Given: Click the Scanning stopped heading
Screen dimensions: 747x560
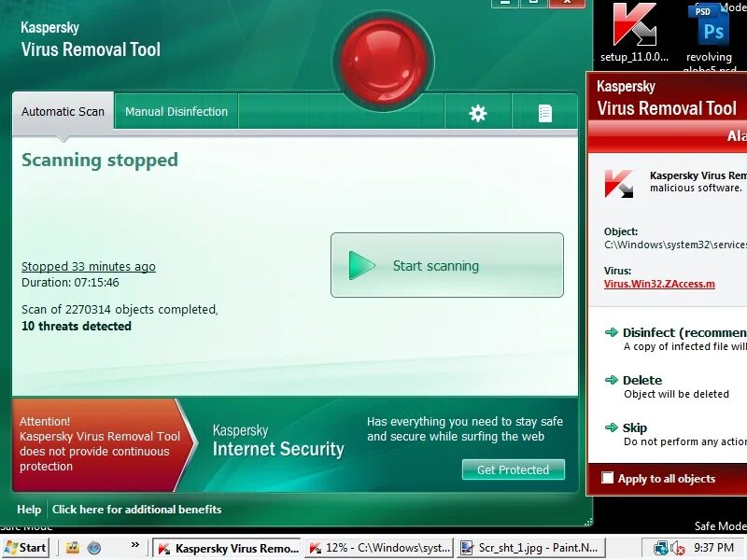Looking at the screenshot, I should (x=100, y=160).
